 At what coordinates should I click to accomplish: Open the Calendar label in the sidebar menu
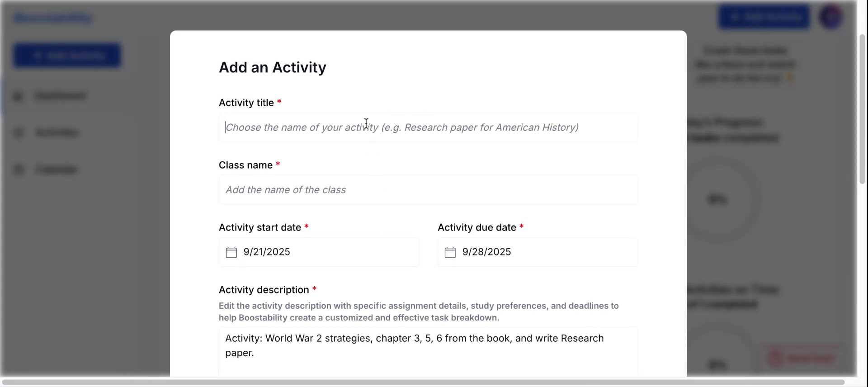[57, 170]
